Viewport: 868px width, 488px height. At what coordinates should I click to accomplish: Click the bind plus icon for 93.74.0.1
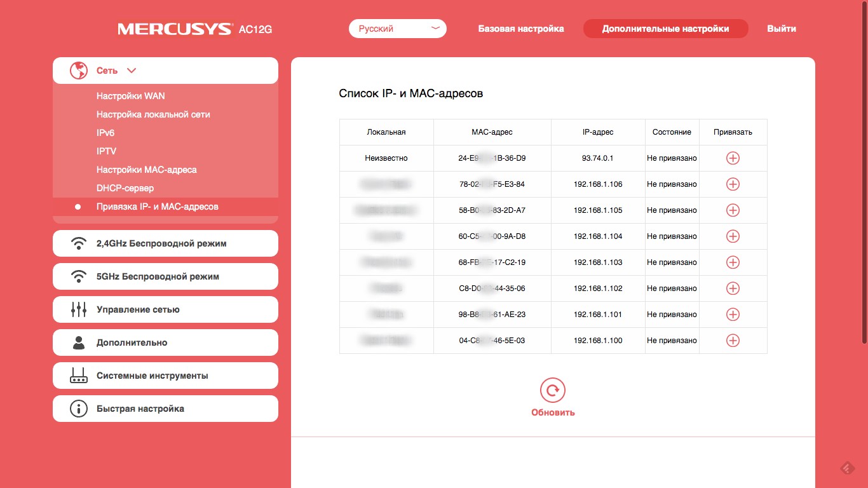(x=733, y=158)
